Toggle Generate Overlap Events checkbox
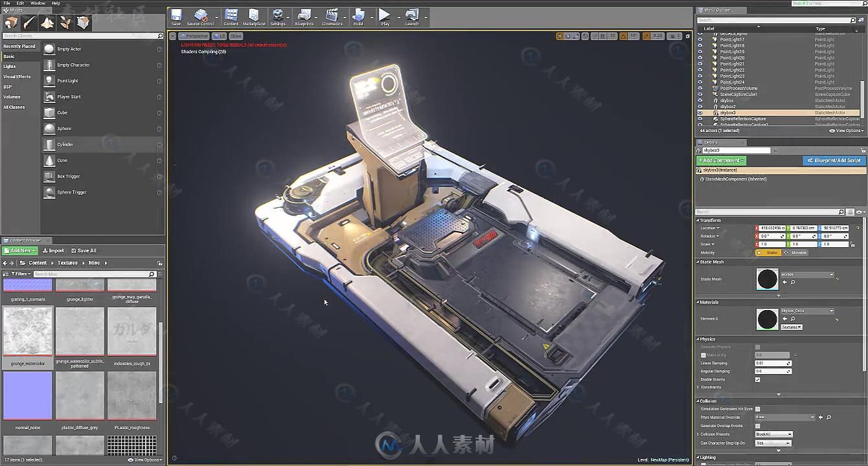This screenshot has width=868, height=466. (x=757, y=426)
